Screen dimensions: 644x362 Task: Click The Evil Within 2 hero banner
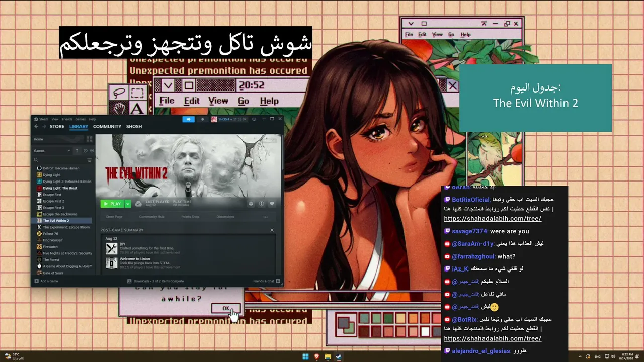188,166
